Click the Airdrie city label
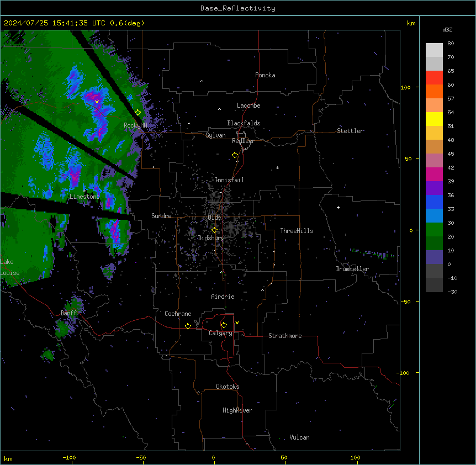 click(223, 297)
